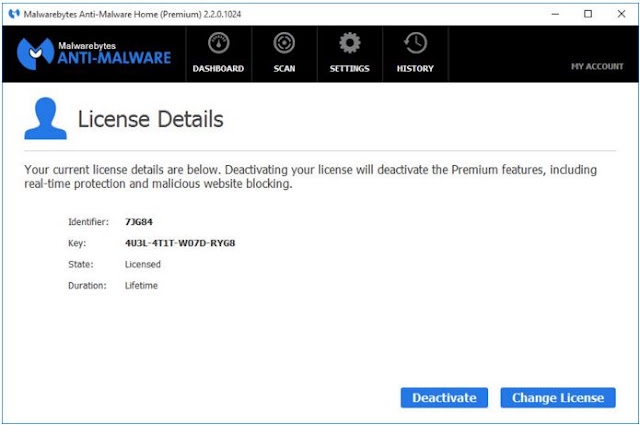Minimize the Malwarebytes window
The image size is (640, 425).
tap(555, 14)
